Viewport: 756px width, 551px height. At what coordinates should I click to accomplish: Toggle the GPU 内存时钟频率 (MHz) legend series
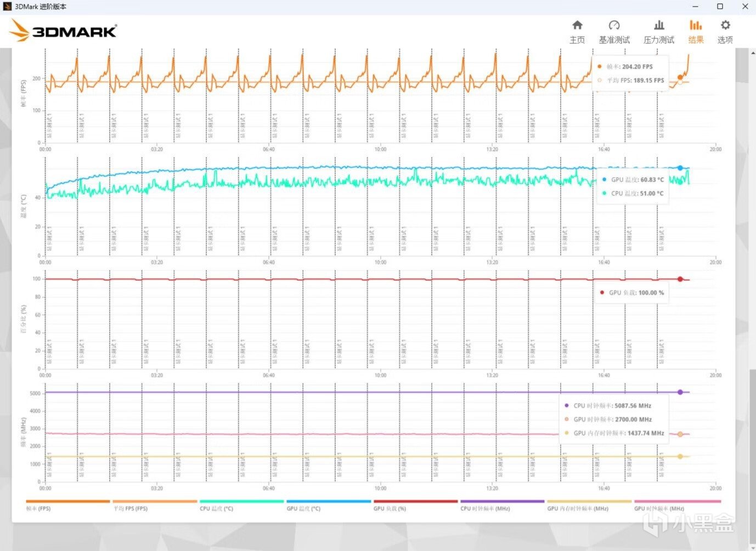pyautogui.click(x=589, y=505)
